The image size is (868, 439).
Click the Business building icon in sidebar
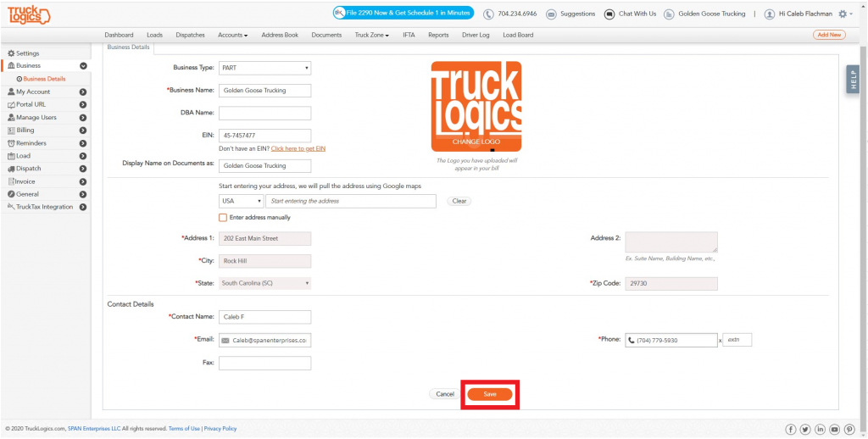click(11, 66)
